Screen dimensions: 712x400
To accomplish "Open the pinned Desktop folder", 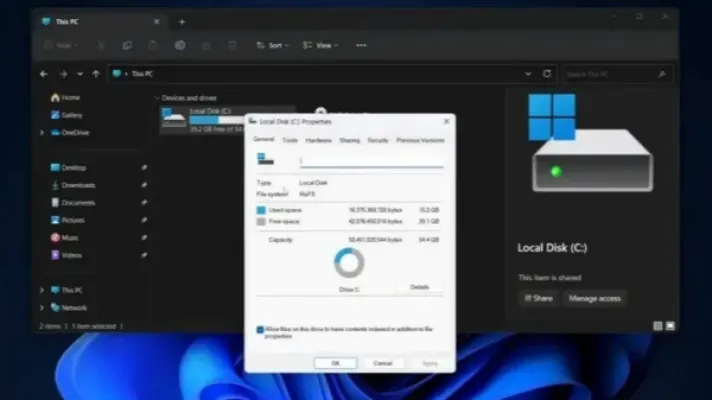I will (68, 168).
